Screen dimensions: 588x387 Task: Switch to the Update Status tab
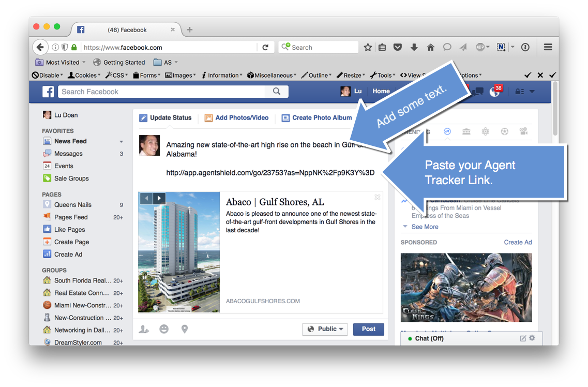pyautogui.click(x=165, y=118)
